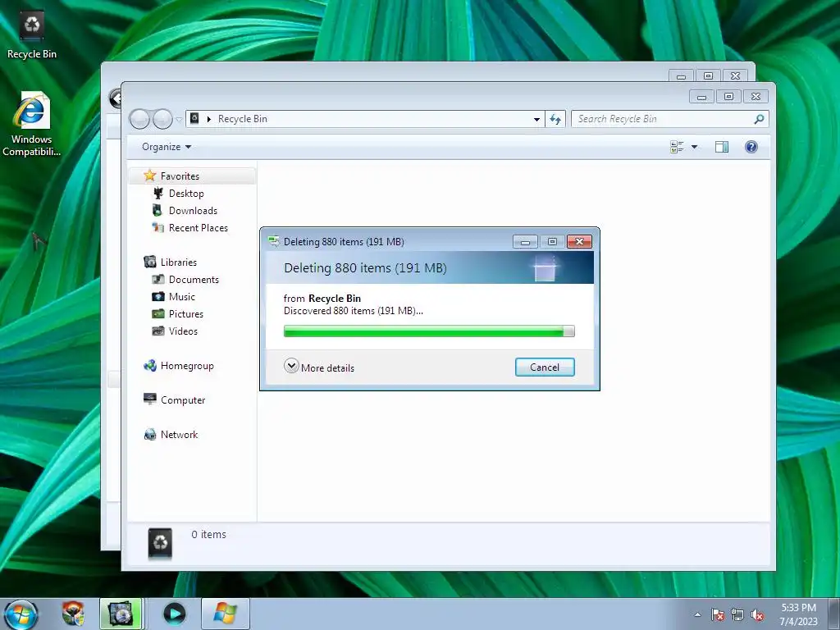Open Action Center flag in tray
840x630 pixels.
pos(718,614)
